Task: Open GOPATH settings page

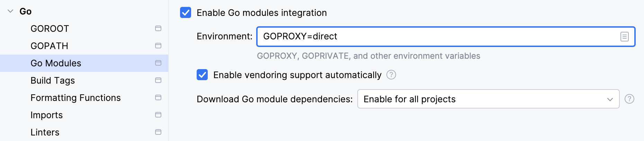Action: point(49,46)
